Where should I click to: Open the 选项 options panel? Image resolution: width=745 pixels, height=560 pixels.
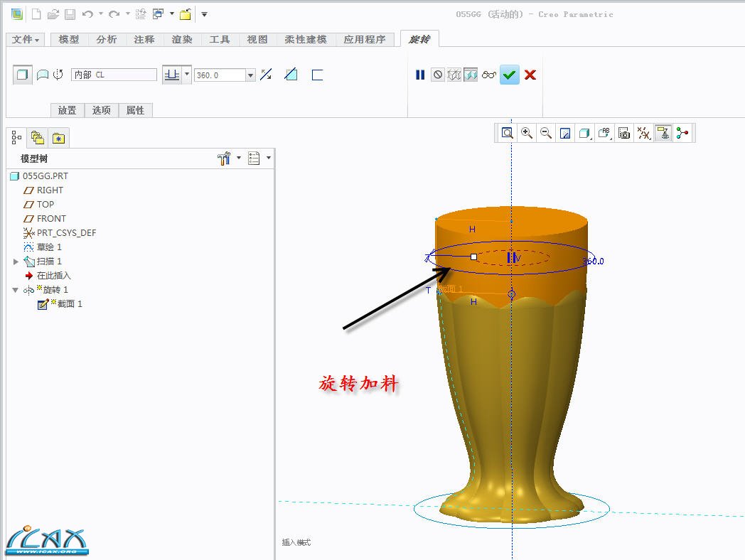pos(102,110)
